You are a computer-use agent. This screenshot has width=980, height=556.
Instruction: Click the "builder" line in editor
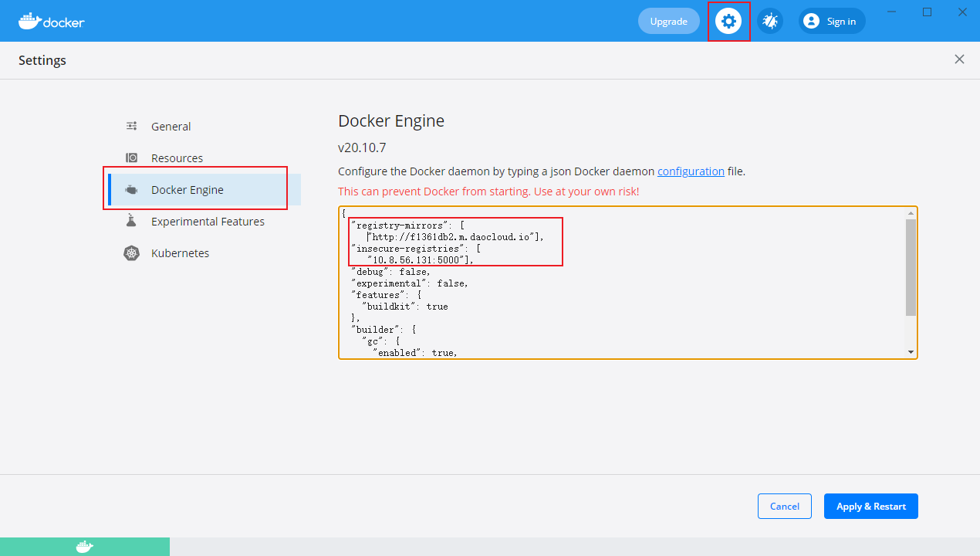[x=385, y=330]
